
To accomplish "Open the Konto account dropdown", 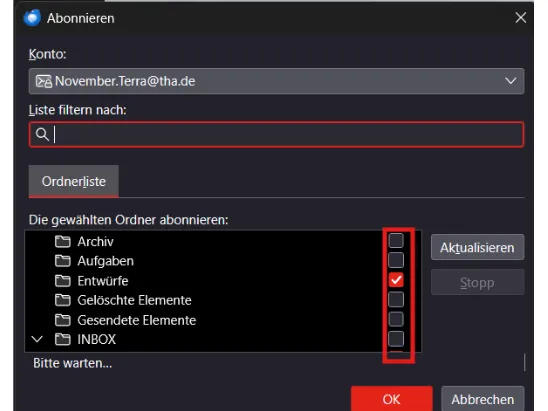I will [x=276, y=81].
